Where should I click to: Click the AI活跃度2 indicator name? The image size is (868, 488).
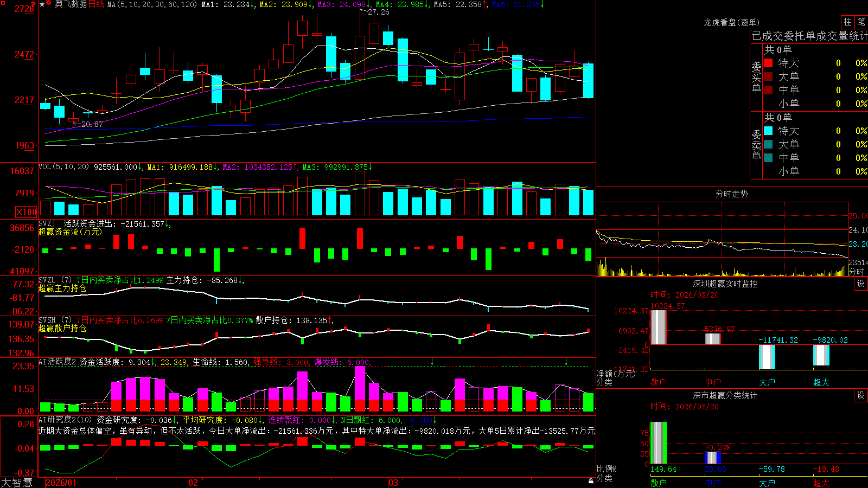pyautogui.click(x=58, y=362)
